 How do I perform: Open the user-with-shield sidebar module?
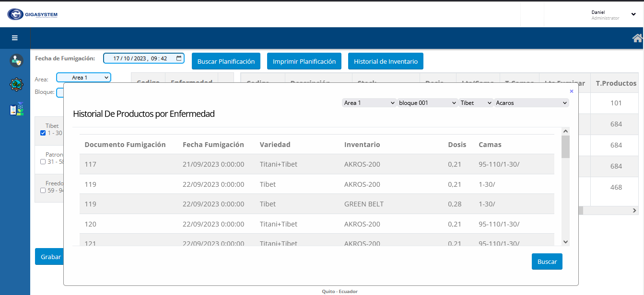(16, 60)
